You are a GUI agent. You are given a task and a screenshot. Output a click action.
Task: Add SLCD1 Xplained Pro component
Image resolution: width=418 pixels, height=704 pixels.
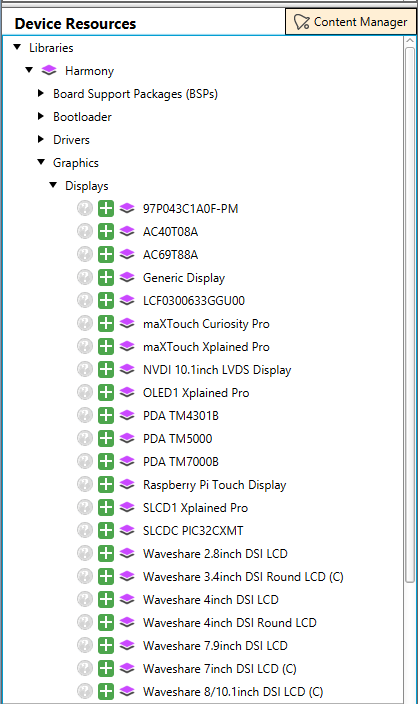click(x=106, y=507)
